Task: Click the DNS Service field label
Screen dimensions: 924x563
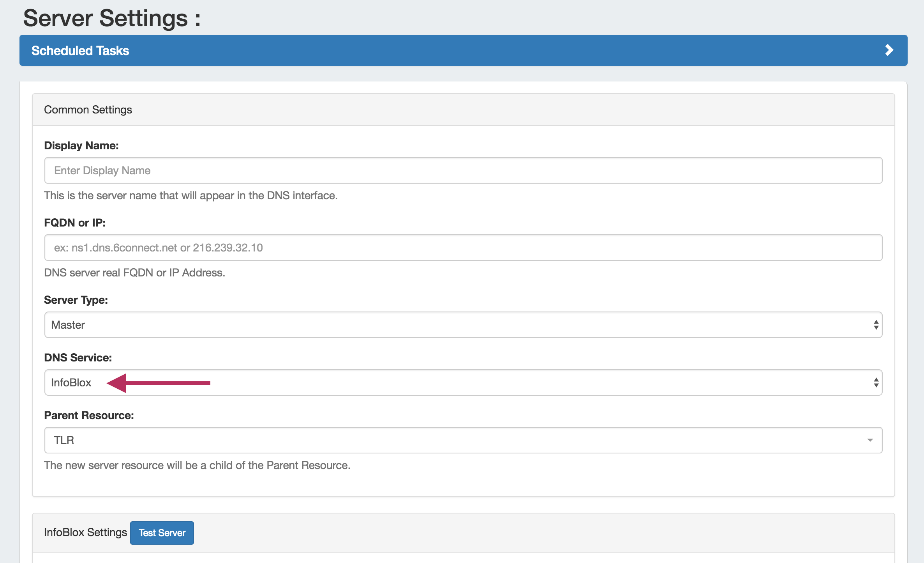Action: [78, 357]
